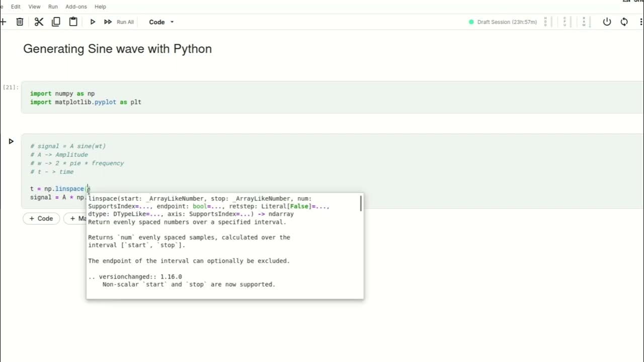
Task: Add a new cell with plus icon
Action: coord(3,22)
